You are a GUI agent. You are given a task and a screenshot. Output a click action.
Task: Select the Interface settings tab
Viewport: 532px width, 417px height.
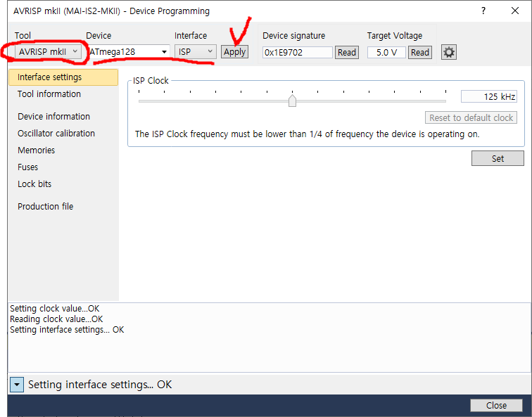click(63, 77)
